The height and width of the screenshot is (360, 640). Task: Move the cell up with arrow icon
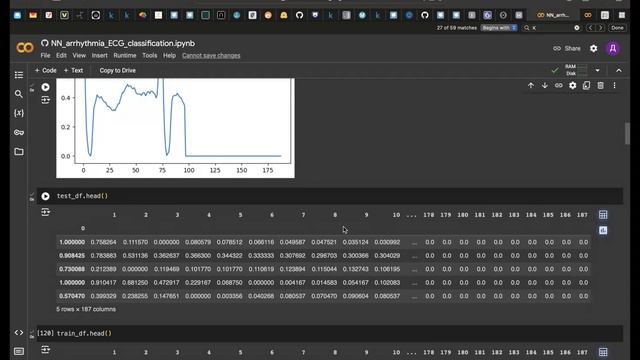[531, 85]
